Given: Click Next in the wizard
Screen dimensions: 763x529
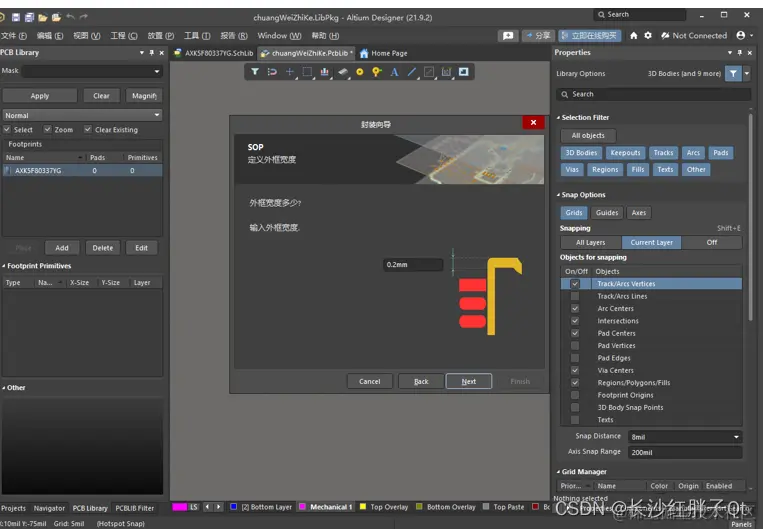Looking at the screenshot, I should 469,382.
